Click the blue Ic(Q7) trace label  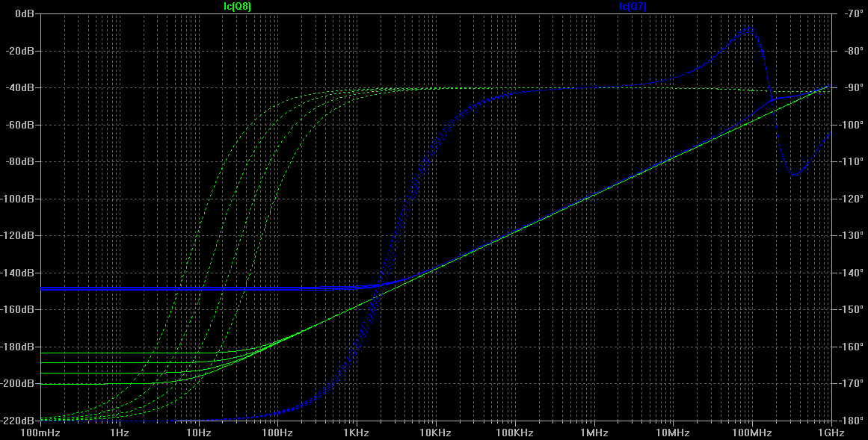(x=632, y=7)
